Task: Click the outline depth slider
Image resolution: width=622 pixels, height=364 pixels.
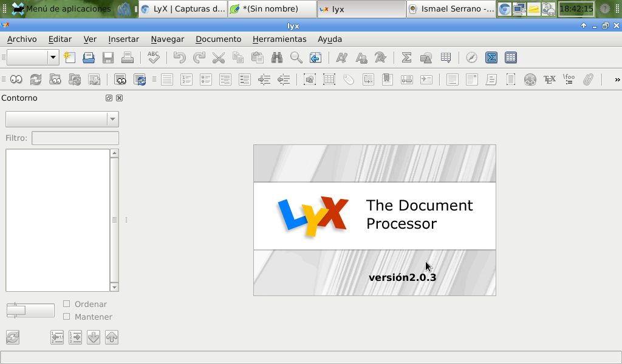Action: 30,311
